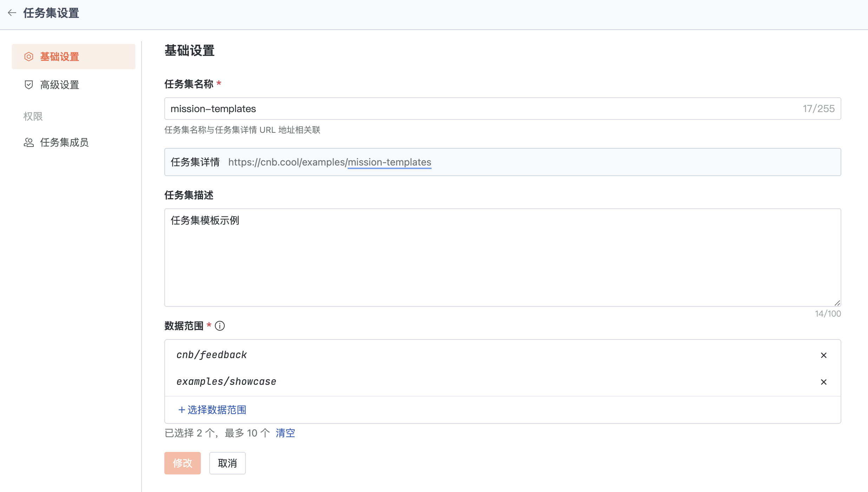Open the mission-templates URL link
The image size is (868, 492).
[x=389, y=162]
